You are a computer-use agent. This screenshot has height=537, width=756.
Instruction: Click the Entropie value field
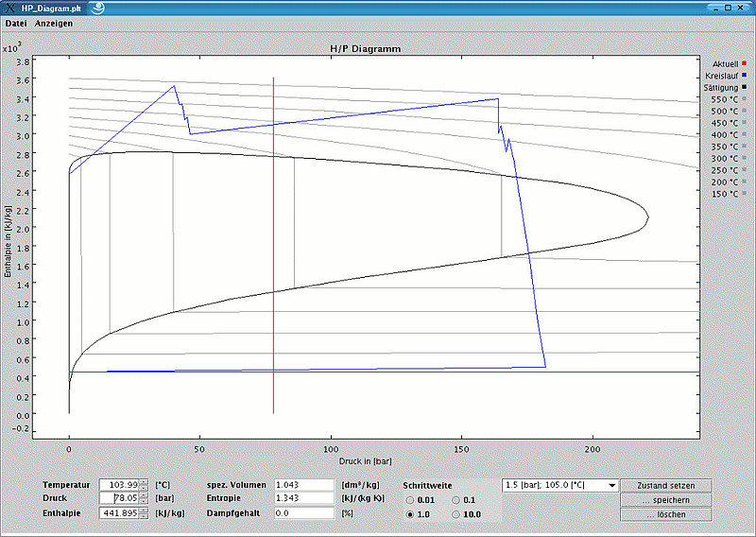click(x=304, y=498)
